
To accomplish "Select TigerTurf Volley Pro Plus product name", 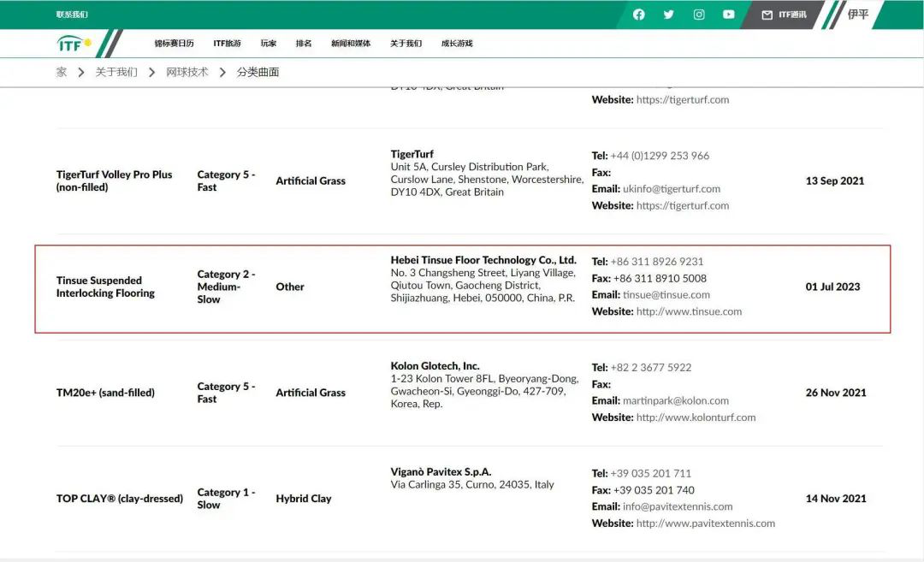I will coord(115,180).
